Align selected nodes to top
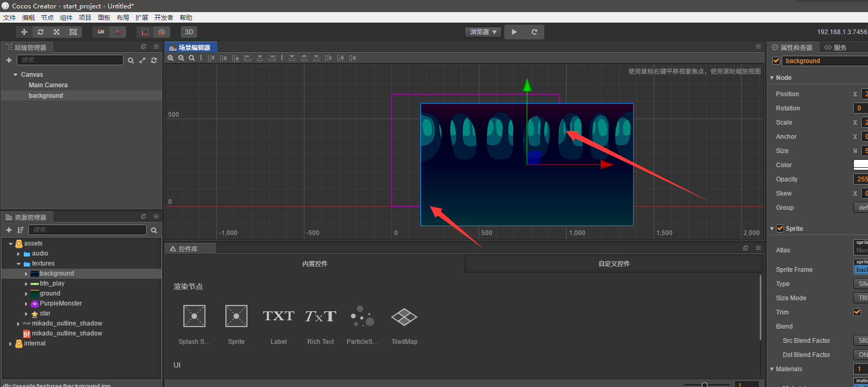This screenshot has height=387, width=868. 211,58
